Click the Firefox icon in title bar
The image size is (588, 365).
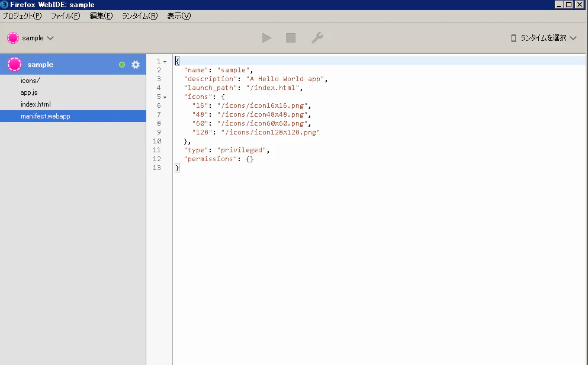pos(4,5)
